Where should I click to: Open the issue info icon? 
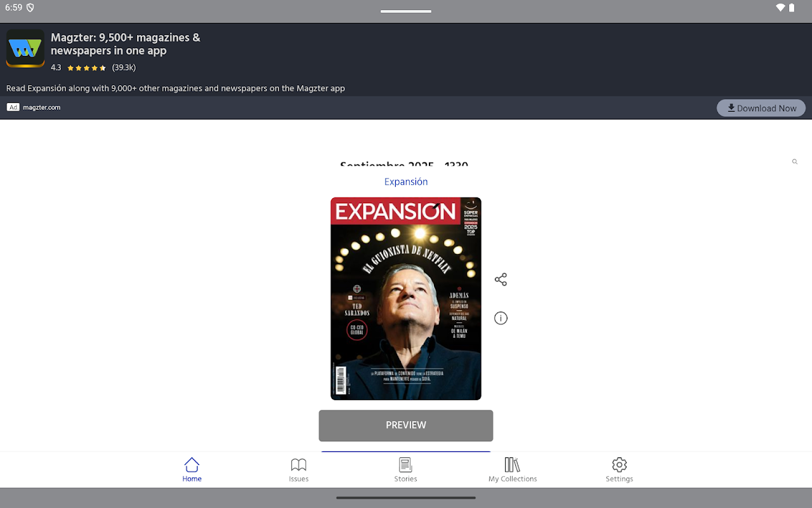pyautogui.click(x=501, y=318)
